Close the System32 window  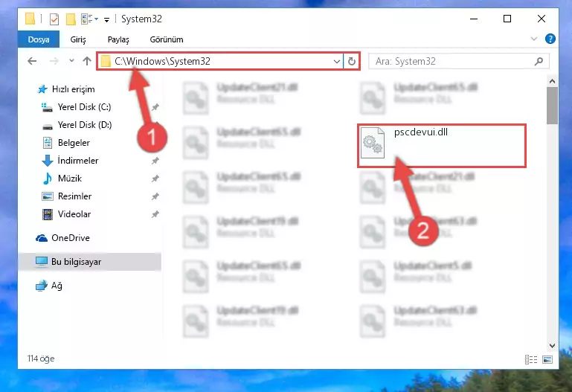pos(542,19)
